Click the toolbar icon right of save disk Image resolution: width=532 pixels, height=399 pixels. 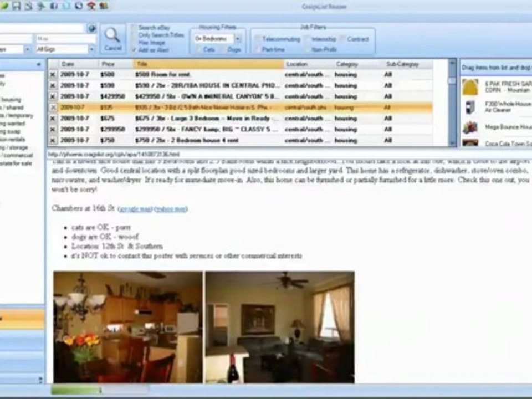(x=28, y=6)
